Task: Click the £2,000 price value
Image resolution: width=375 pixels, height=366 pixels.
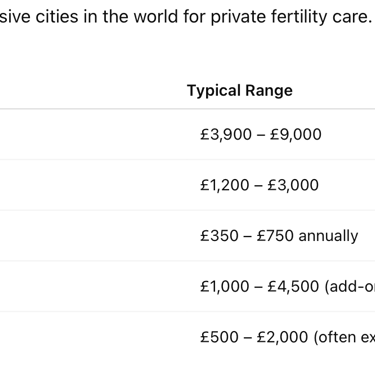Action: pos(282,337)
